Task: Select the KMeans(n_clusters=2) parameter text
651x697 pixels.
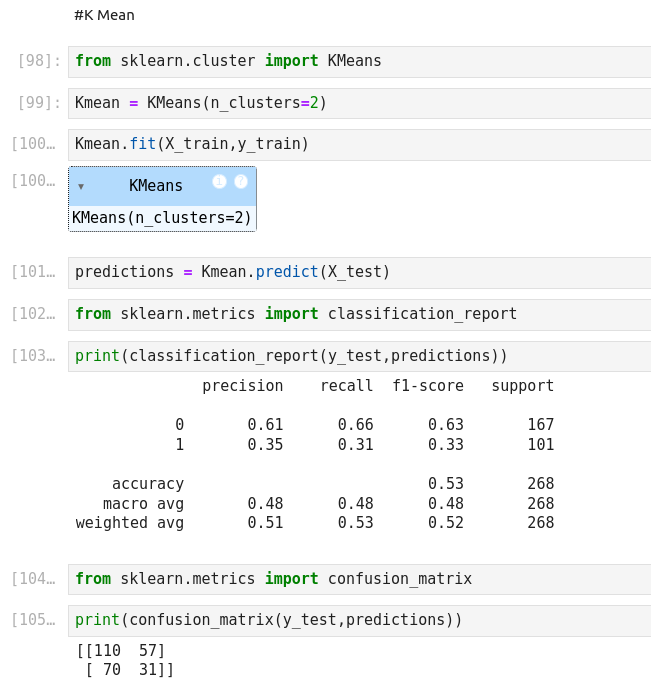Action: click(x=162, y=218)
